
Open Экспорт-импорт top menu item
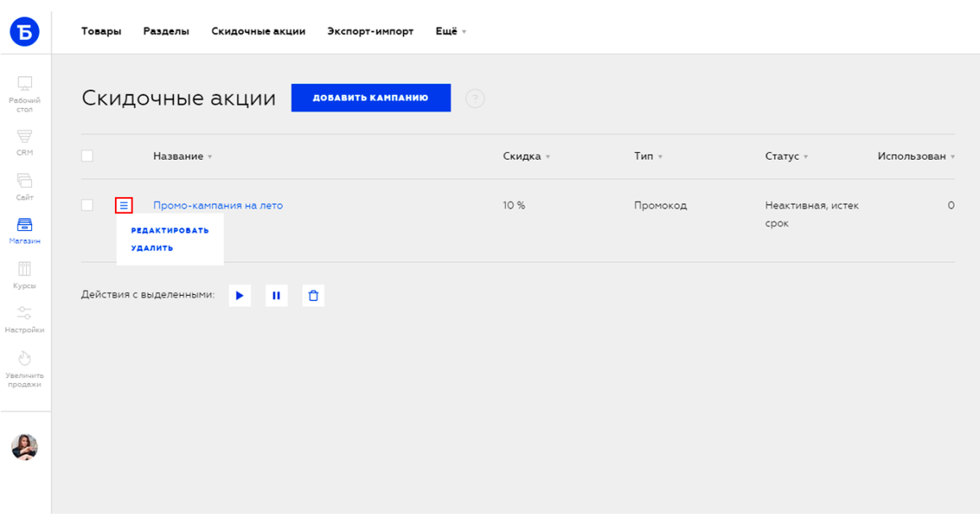371,31
